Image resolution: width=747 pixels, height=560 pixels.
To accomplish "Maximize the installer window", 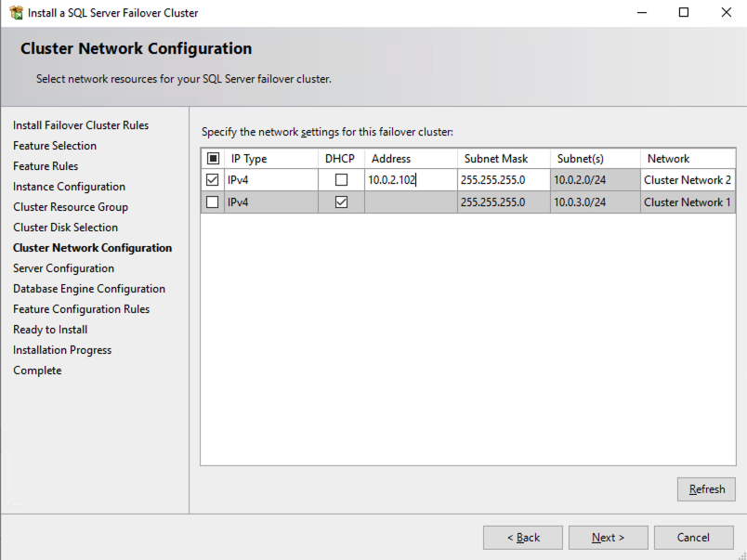I will [684, 13].
